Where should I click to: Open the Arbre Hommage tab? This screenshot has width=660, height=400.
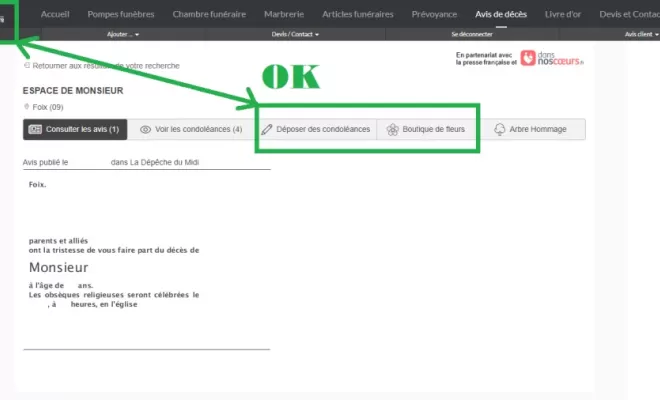(532, 129)
